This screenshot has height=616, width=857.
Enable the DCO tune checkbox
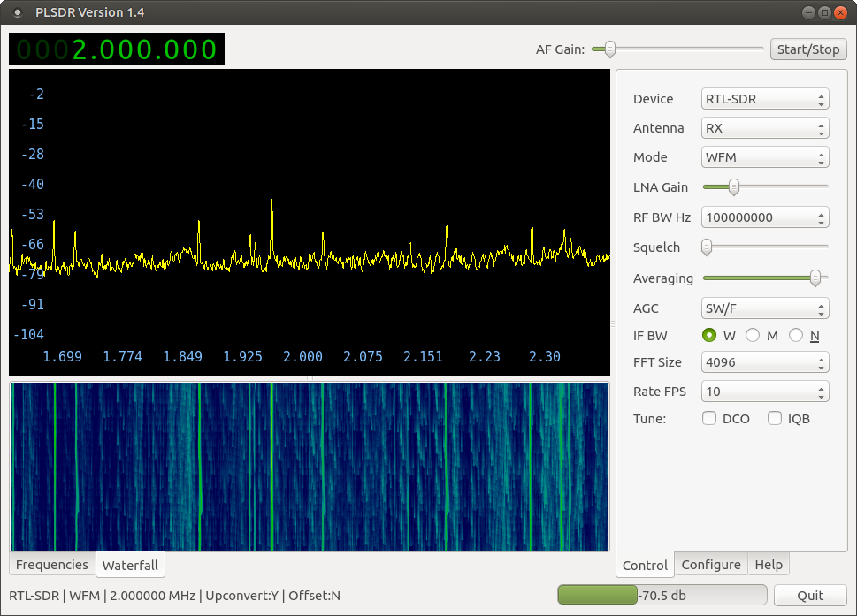click(709, 419)
